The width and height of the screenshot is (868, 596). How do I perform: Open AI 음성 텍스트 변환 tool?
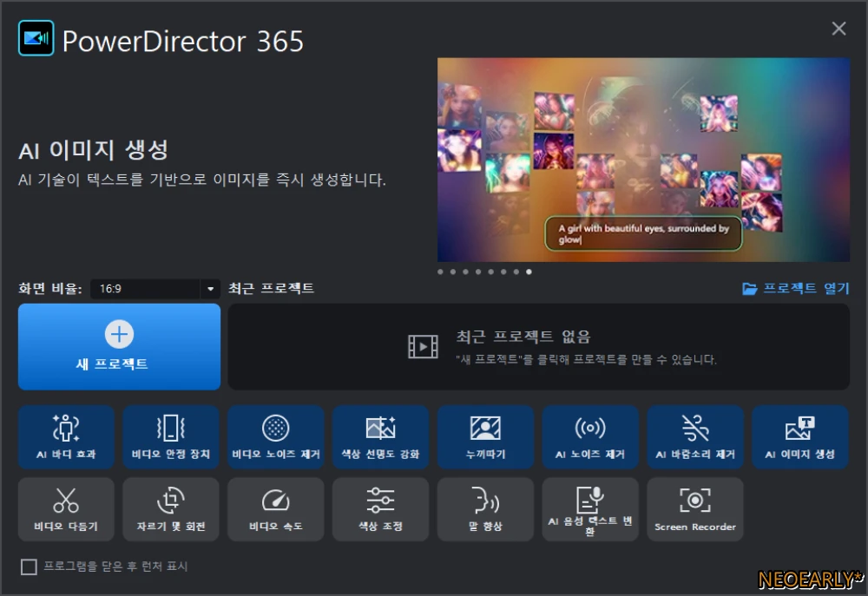point(590,509)
